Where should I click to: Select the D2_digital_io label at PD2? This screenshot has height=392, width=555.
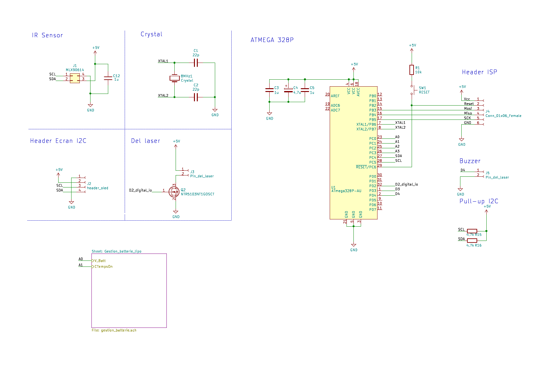(406, 184)
